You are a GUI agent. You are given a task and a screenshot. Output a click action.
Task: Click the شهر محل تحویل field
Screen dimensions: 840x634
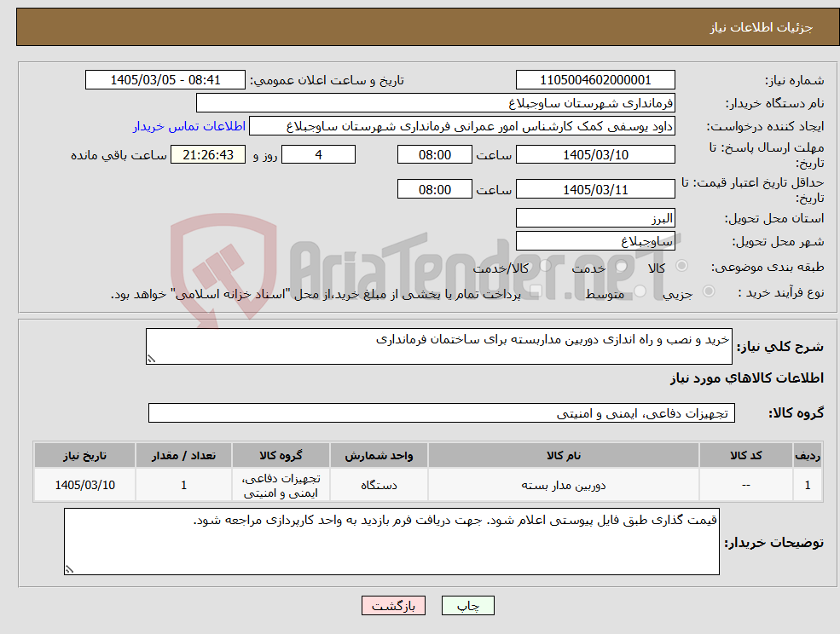(x=595, y=241)
